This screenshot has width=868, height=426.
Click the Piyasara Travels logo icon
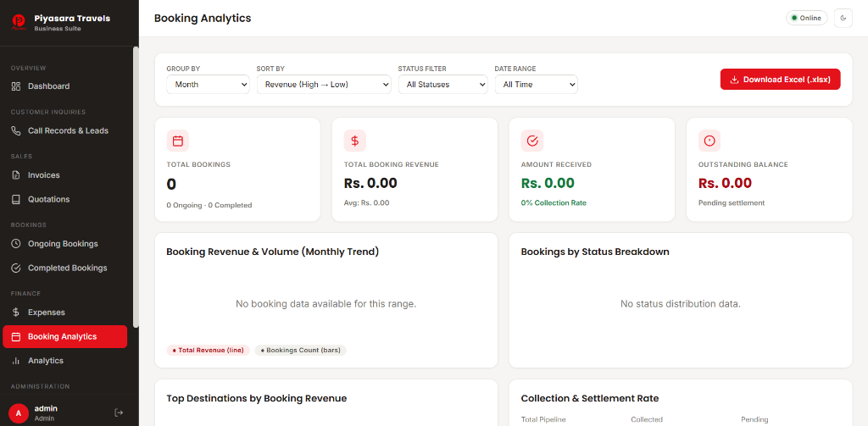coord(19,22)
